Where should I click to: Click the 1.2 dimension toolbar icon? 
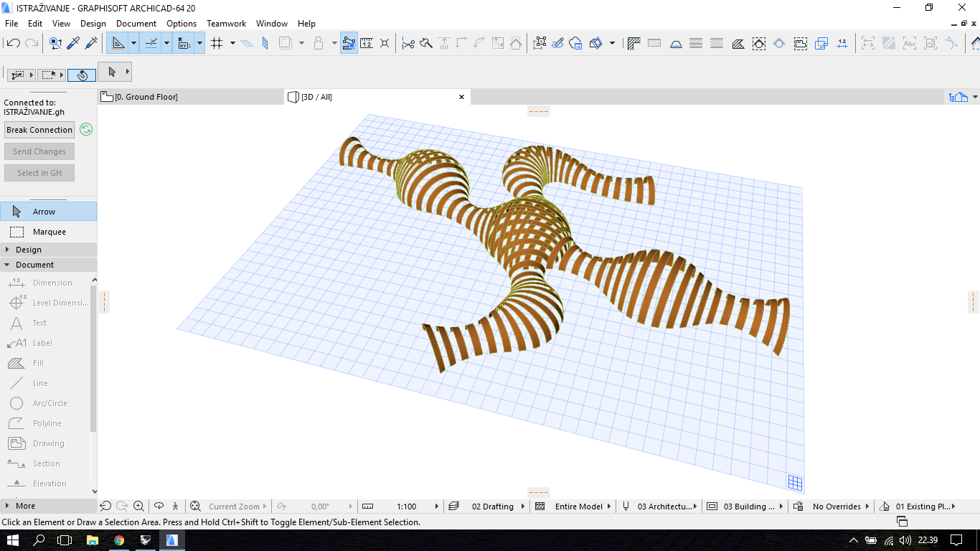click(842, 43)
